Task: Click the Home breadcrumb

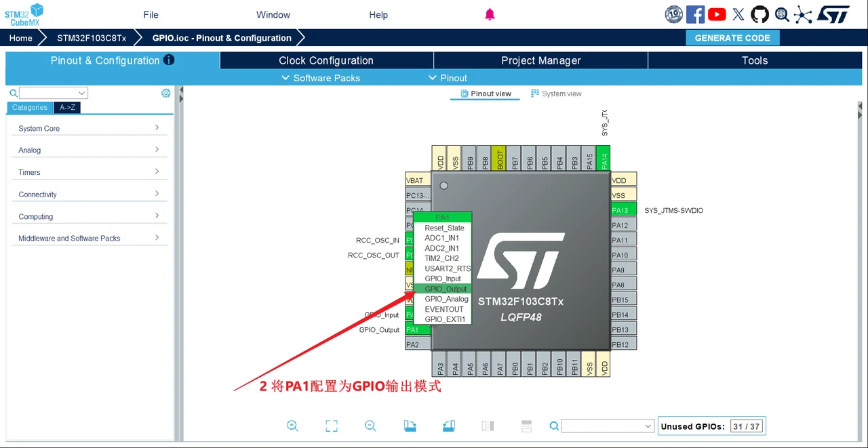Action: (x=21, y=38)
